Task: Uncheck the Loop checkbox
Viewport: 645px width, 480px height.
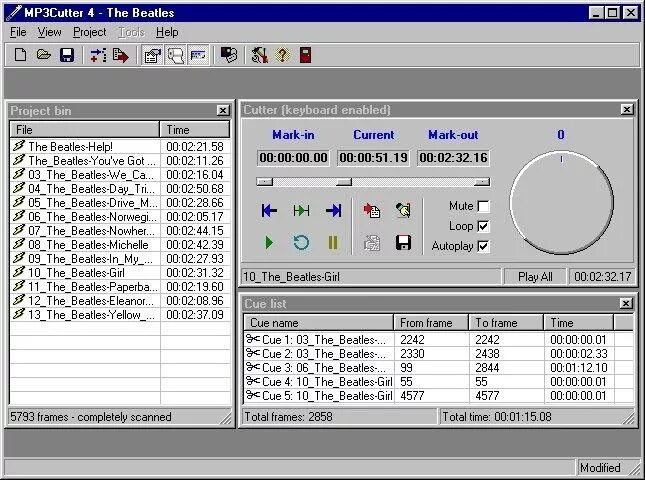Action: [483, 226]
